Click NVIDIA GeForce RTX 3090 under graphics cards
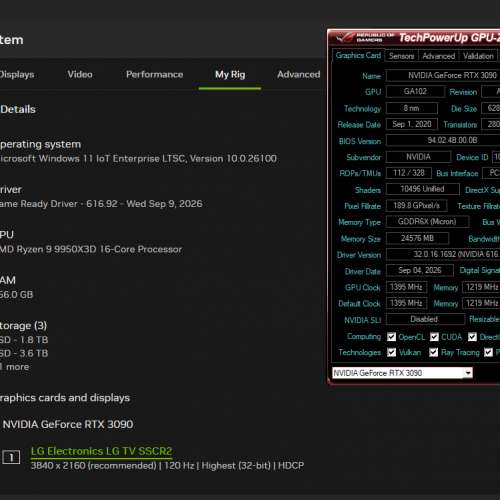The image size is (500, 500). tap(68, 424)
